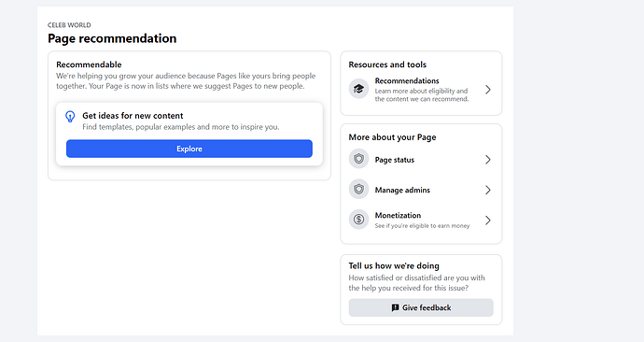
Task: Expand the Recommendations chevron arrow
Action: [x=488, y=90]
